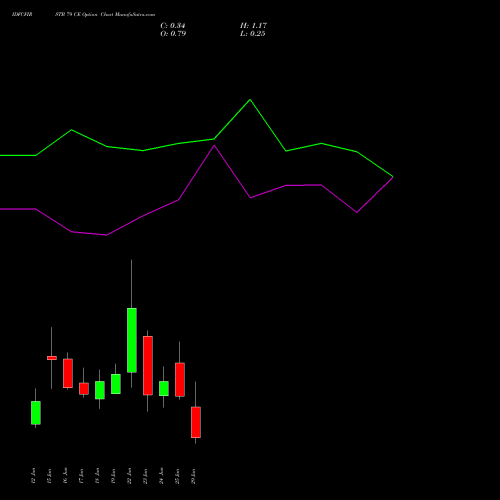The width and height of the screenshot is (500, 500).
Task: Select the 29 Jan date label
Action: (x=193, y=476)
